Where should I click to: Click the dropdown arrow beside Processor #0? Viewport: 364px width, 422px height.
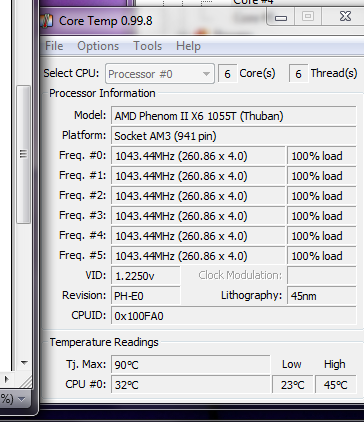point(206,74)
